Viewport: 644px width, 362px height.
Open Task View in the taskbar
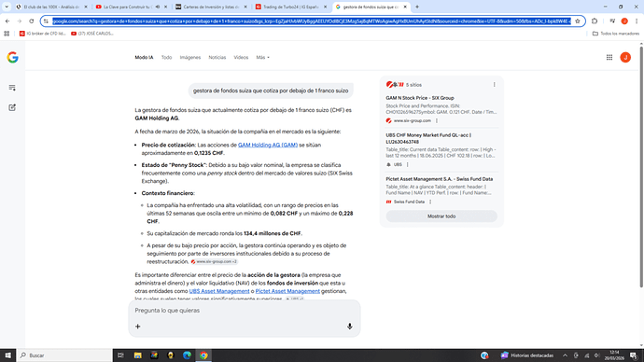coord(120,355)
